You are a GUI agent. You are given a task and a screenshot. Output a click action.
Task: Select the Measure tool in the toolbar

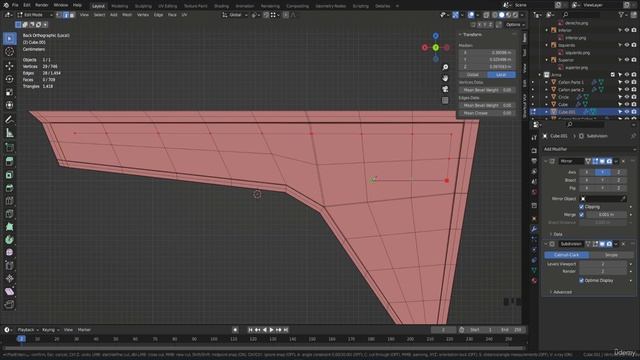[9, 133]
